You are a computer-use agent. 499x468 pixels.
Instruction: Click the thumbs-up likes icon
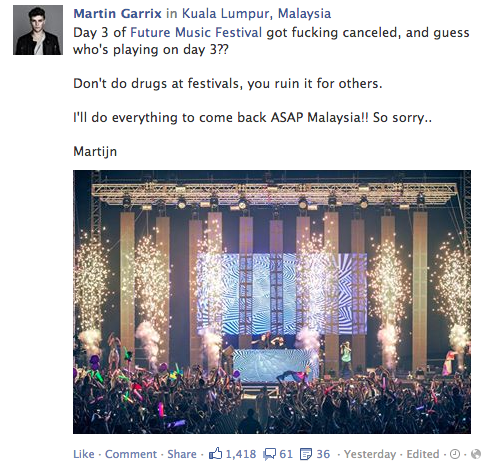click(215, 454)
